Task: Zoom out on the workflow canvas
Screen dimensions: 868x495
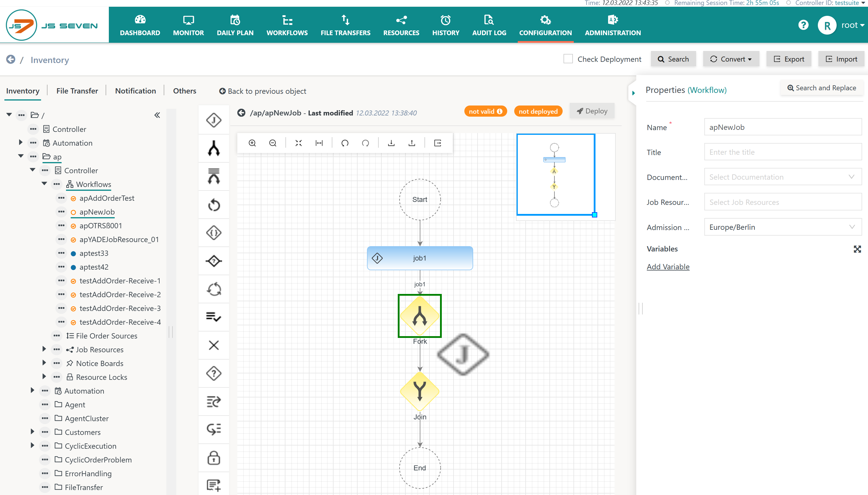Action: tap(273, 143)
